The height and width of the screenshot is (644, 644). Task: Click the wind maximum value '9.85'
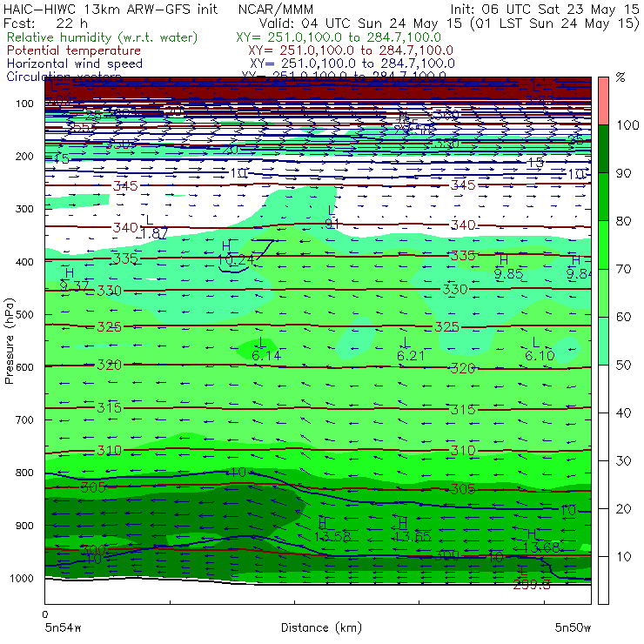(508, 274)
